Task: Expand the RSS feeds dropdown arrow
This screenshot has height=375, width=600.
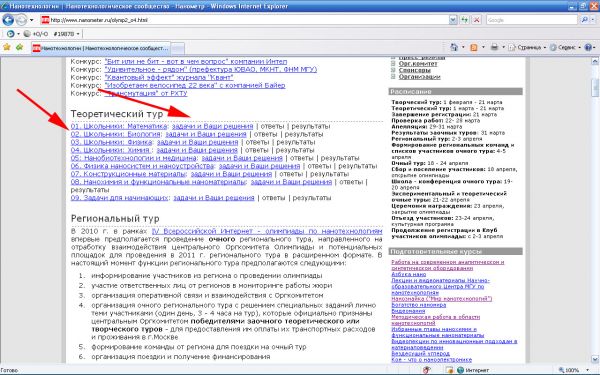Action: (x=483, y=47)
